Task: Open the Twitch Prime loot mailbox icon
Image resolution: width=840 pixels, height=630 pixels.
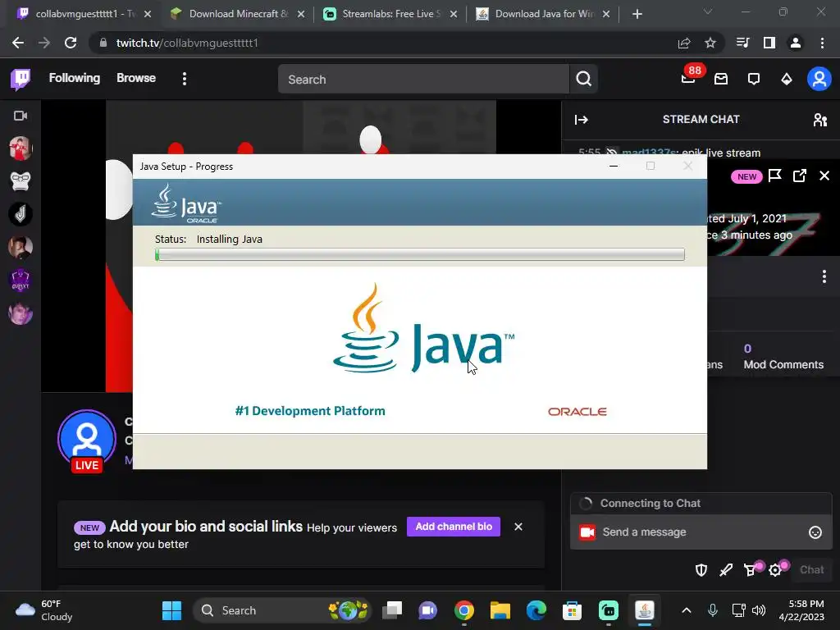Action: [x=721, y=80]
